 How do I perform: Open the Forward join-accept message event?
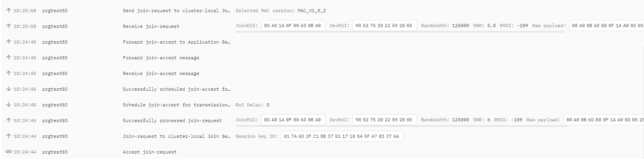click(x=161, y=58)
